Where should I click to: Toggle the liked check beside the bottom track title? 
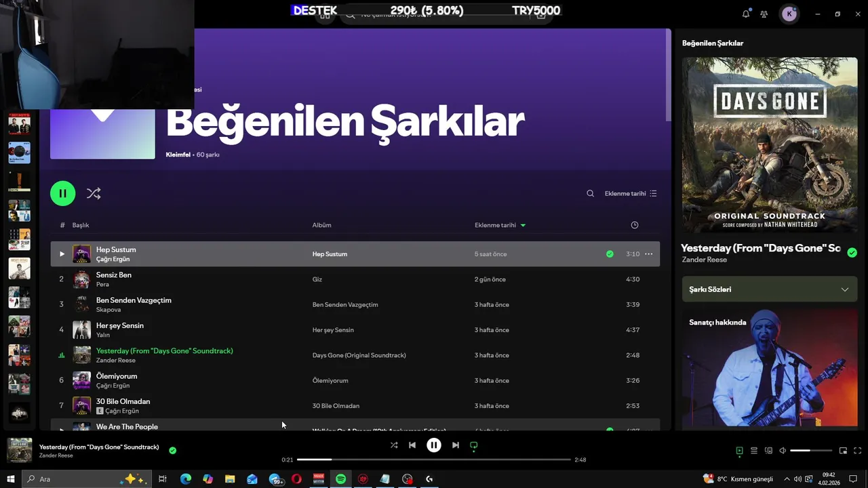tap(172, 450)
